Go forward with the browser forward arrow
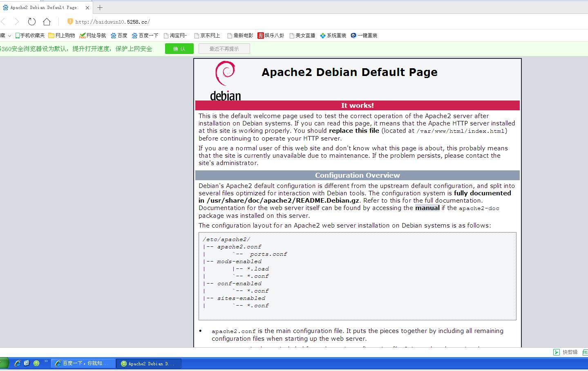The image size is (588, 371). 16,22
